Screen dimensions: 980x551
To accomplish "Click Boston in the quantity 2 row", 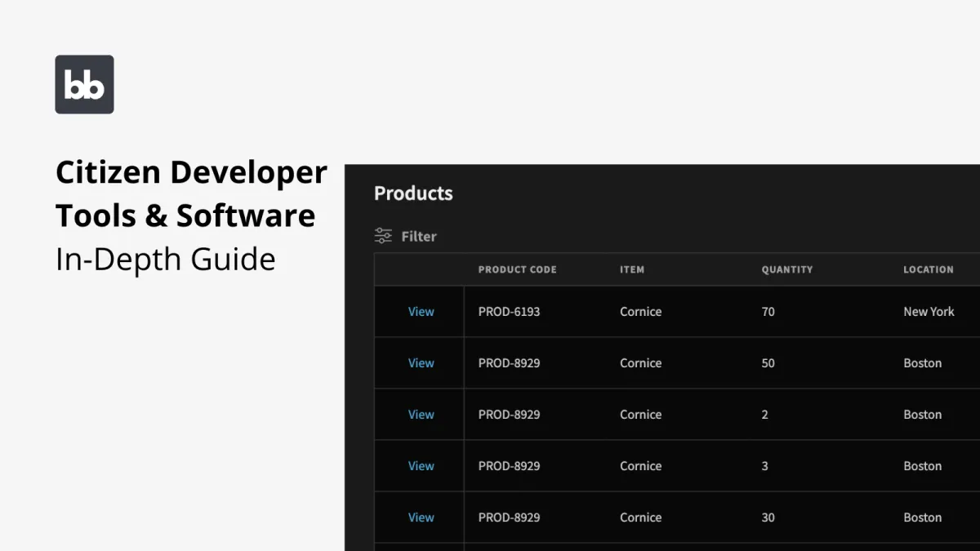I will click(x=922, y=414).
